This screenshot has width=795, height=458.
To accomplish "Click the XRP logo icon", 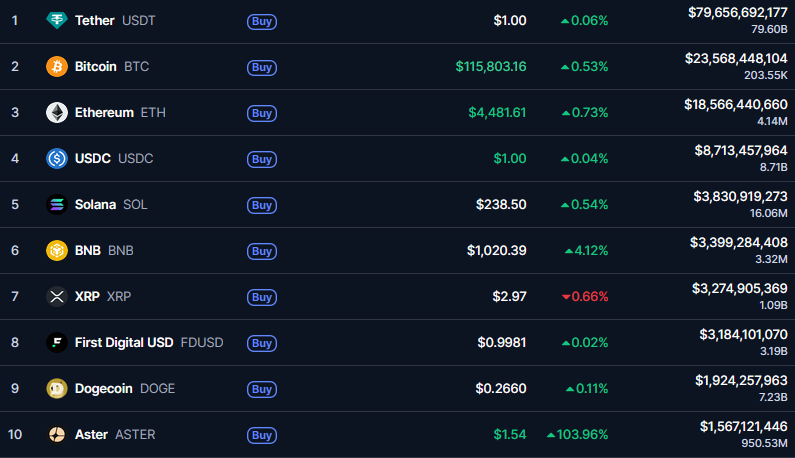I will [57, 296].
